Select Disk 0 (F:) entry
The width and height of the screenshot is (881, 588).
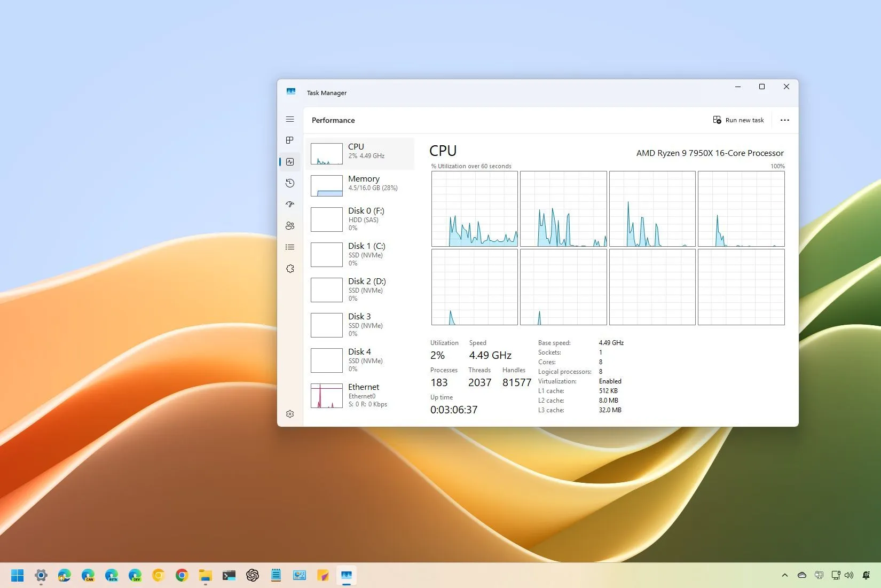tap(360, 219)
